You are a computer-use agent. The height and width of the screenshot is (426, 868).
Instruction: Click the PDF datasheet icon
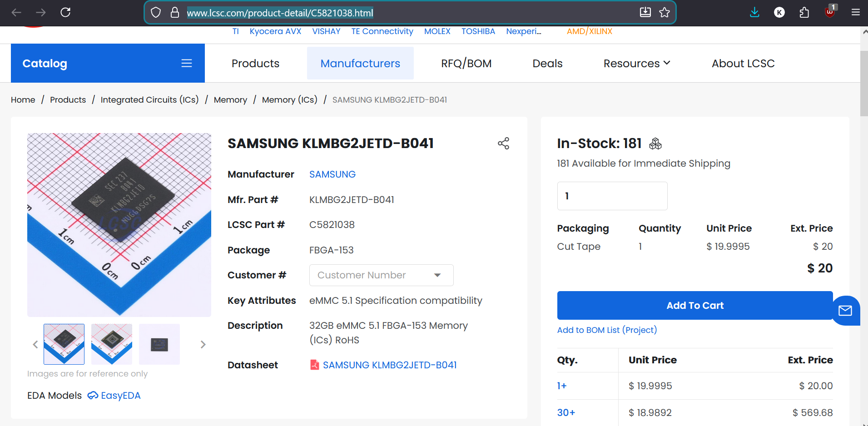(x=314, y=365)
